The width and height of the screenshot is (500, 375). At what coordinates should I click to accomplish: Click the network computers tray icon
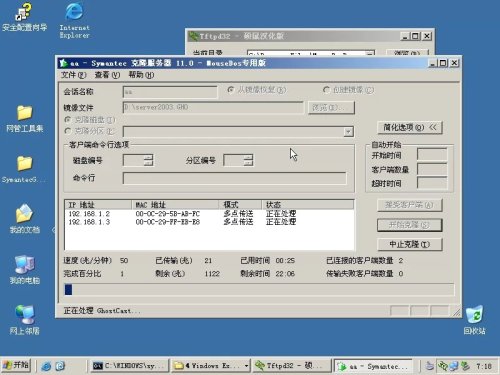[x=453, y=366]
